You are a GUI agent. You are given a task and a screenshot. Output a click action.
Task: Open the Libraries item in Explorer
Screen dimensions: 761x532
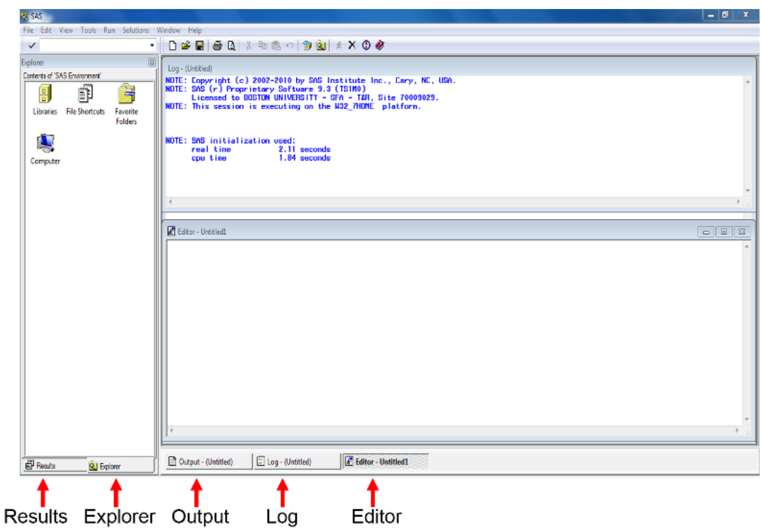(45, 100)
